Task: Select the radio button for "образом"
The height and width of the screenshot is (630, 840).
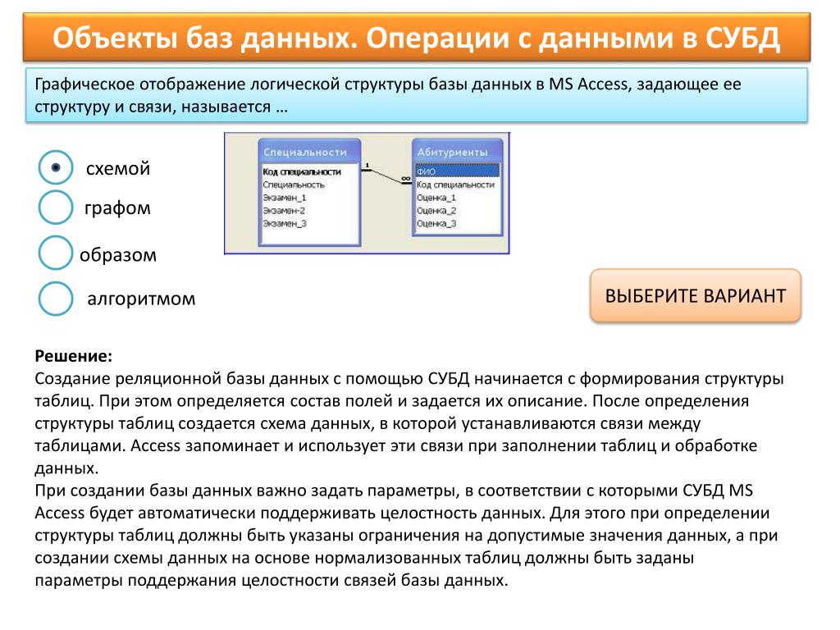Action: click(x=56, y=253)
